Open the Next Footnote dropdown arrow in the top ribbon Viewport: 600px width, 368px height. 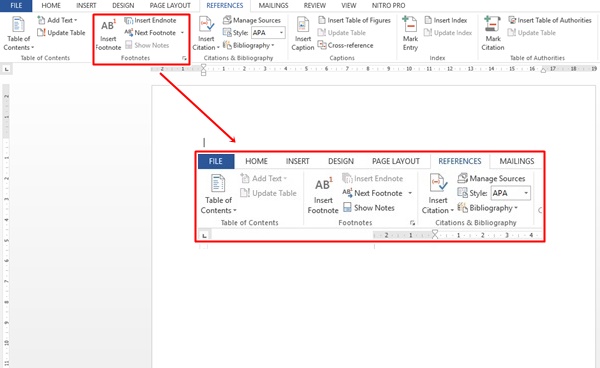pyautogui.click(x=182, y=33)
